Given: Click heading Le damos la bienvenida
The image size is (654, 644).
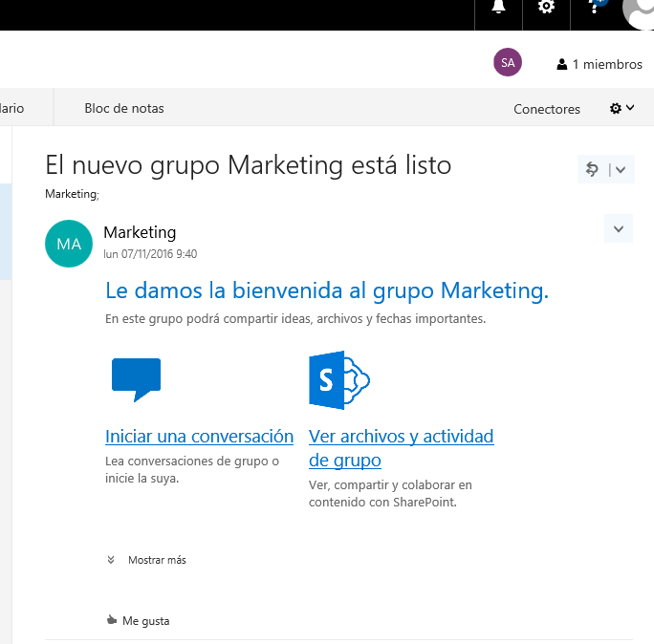Looking at the screenshot, I should tap(327, 290).
